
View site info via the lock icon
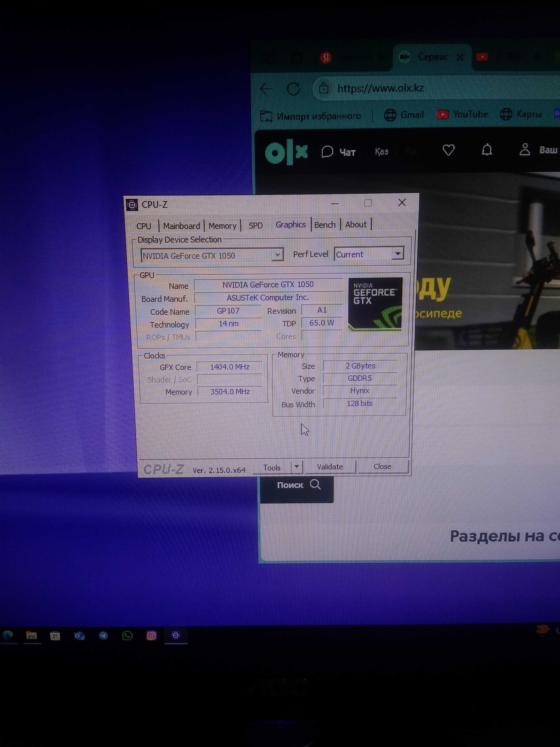324,88
